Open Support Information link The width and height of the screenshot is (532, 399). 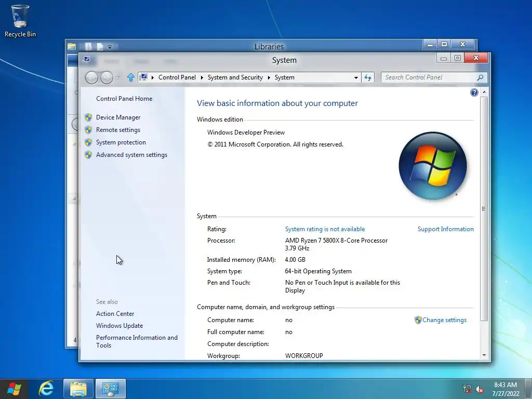coord(445,229)
